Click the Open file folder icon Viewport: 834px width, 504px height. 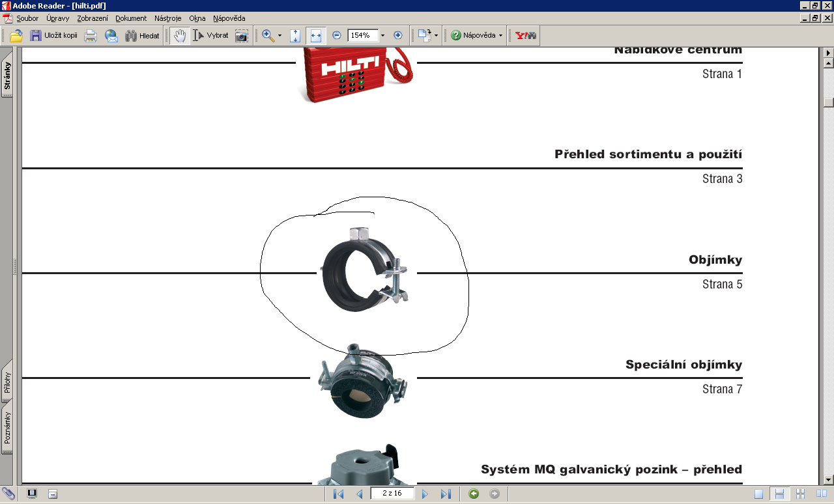16,36
